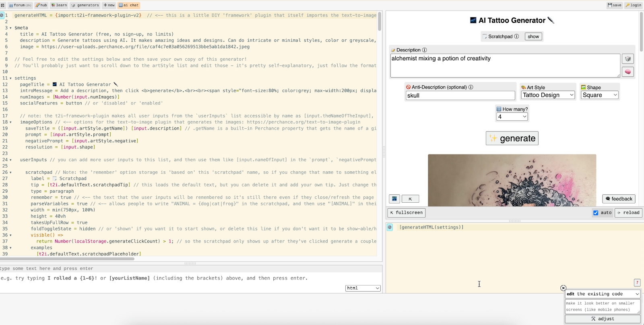
Task: Click the prohibited sign icon beside Anti-Description
Action: point(408,87)
